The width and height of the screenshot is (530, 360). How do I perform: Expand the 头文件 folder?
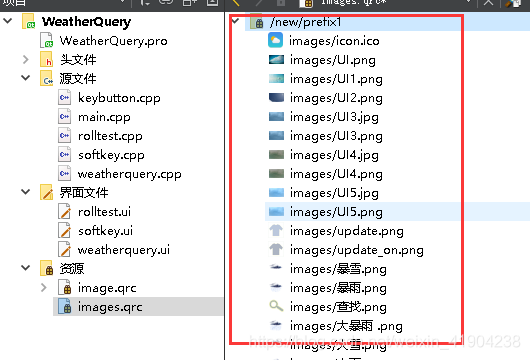pos(26,60)
